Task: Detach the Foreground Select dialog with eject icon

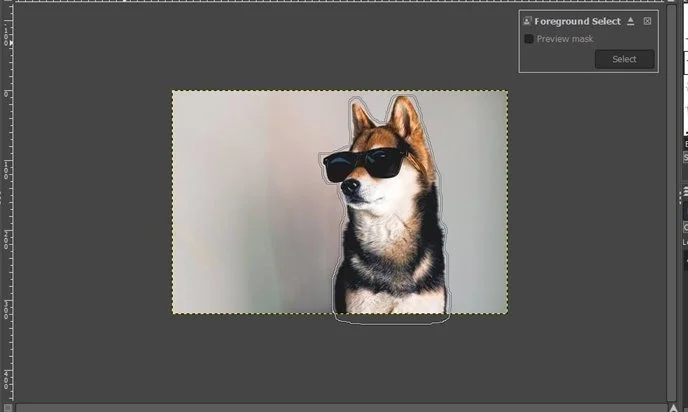Action: coord(631,21)
